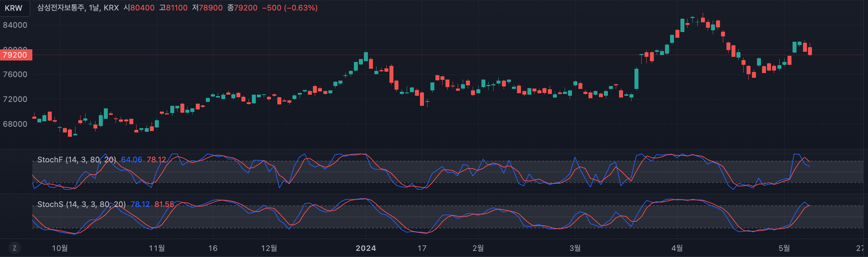Select the StochF (14, 3, 80, 20) legend
The width and height of the screenshot is (868, 257).
pyautogui.click(x=77, y=159)
